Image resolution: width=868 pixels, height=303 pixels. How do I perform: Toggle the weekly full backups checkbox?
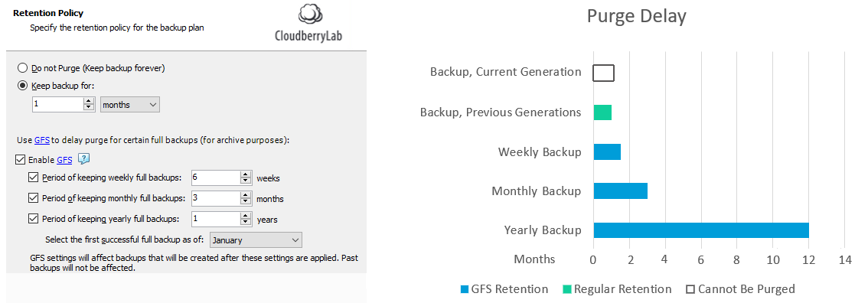click(33, 178)
